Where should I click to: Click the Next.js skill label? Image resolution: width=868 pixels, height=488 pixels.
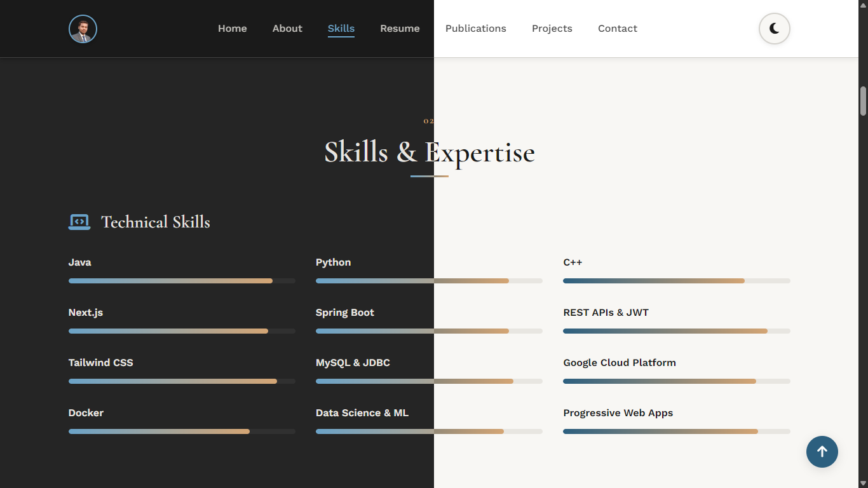tap(86, 313)
